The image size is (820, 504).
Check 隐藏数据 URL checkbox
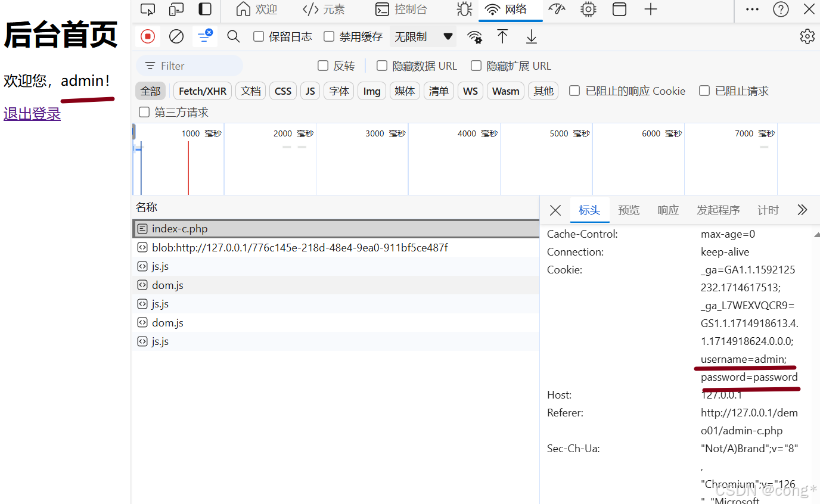[x=382, y=66]
